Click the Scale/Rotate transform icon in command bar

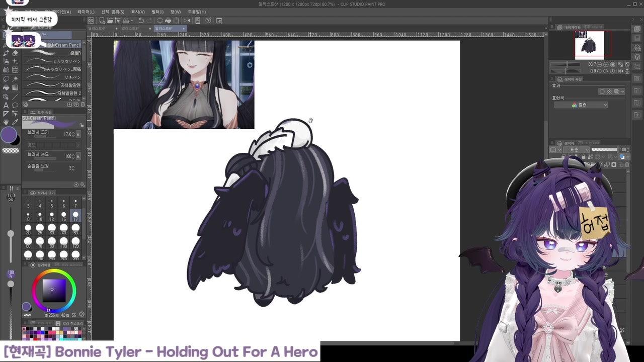(x=176, y=21)
